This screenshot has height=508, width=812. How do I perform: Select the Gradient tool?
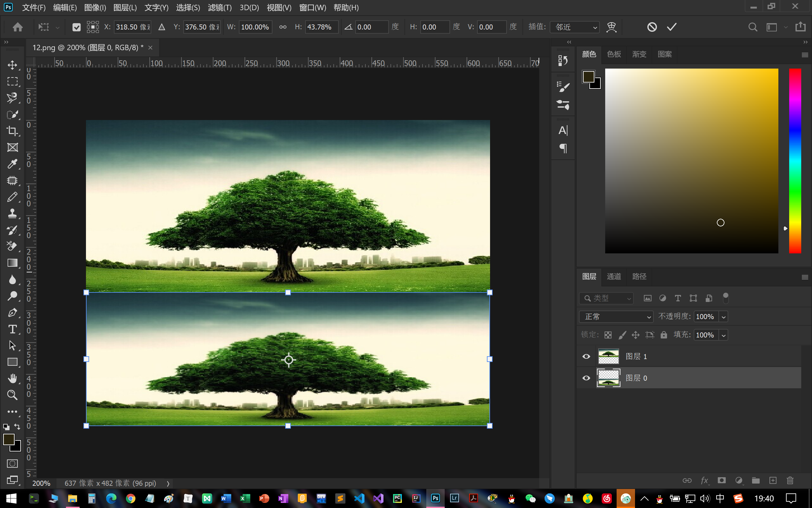(x=12, y=263)
